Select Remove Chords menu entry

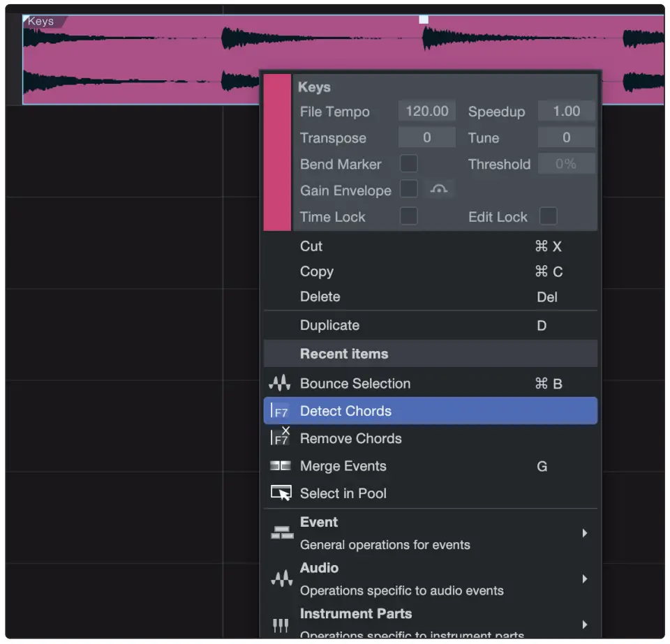coord(431,439)
